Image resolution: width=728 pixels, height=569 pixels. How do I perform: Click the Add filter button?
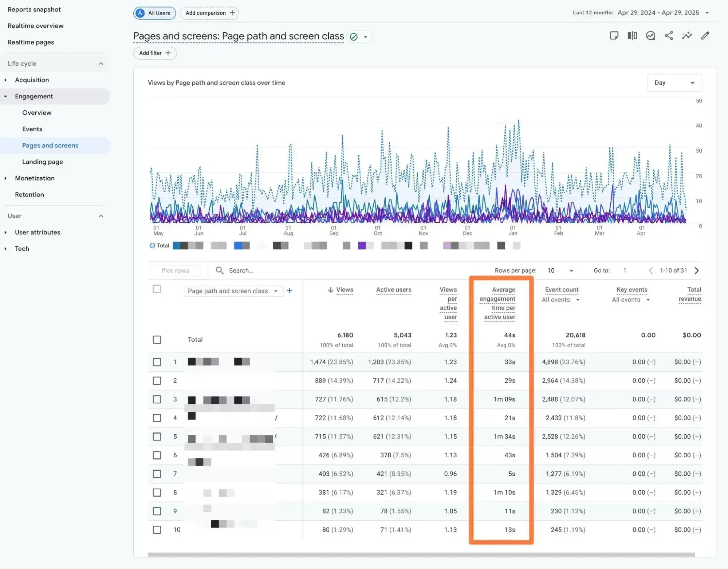click(x=154, y=53)
